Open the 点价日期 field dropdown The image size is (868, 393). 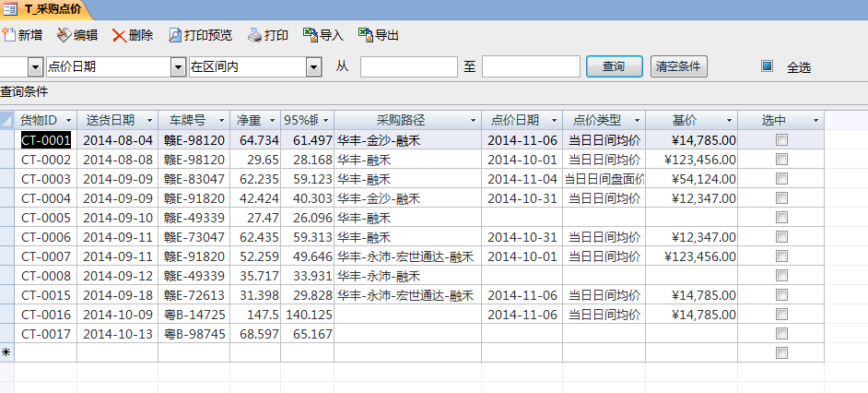pyautogui.click(x=178, y=67)
